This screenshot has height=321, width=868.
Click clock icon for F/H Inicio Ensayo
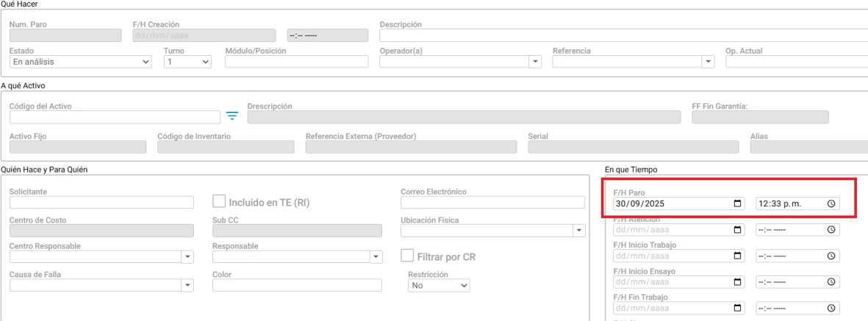(831, 282)
